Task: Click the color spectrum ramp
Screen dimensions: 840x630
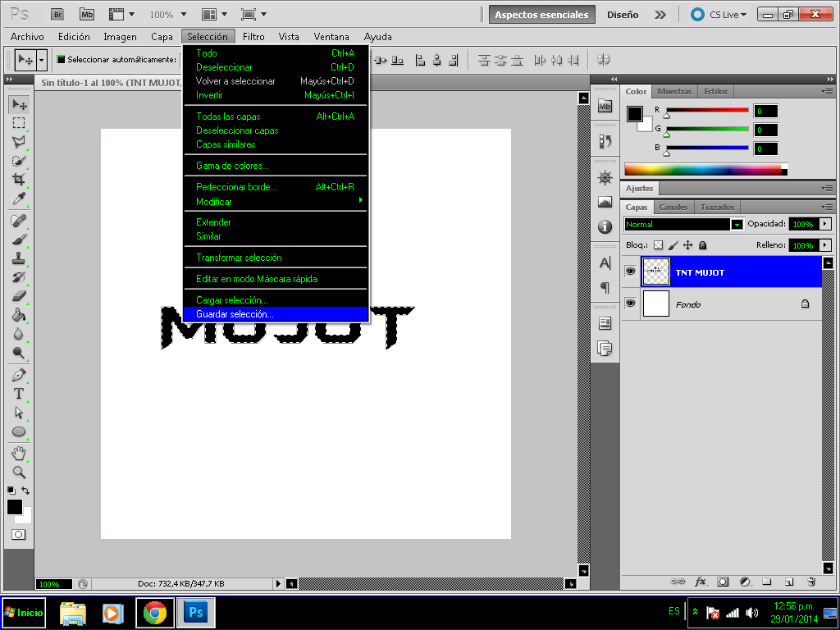Action: 705,170
